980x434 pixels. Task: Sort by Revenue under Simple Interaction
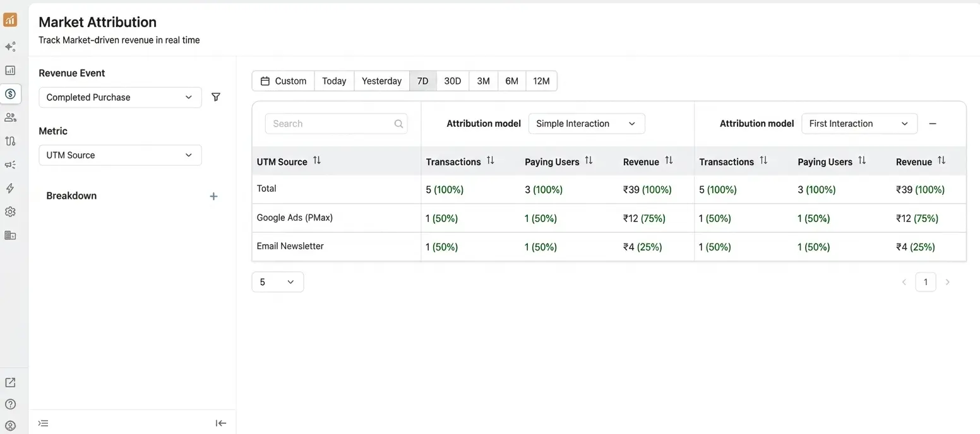pos(669,161)
